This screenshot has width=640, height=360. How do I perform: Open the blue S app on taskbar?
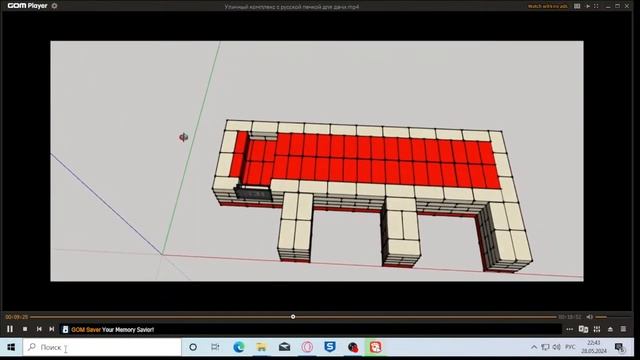click(x=330, y=347)
